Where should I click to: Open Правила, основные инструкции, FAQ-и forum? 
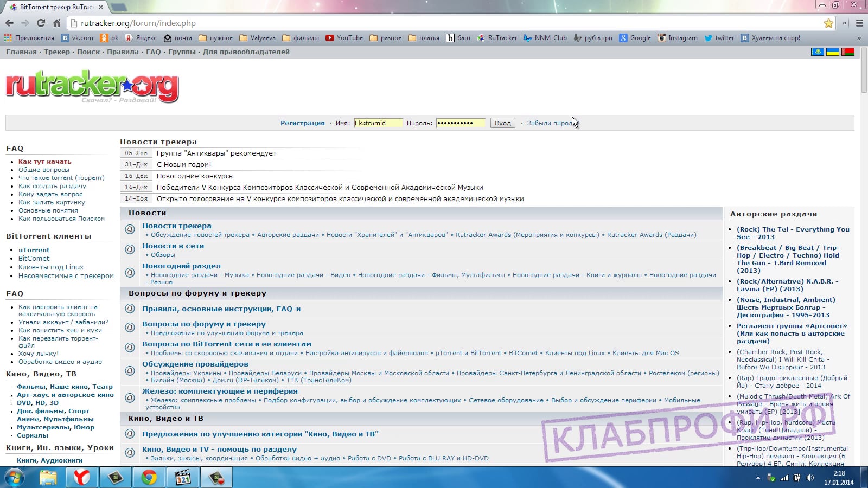click(x=221, y=309)
